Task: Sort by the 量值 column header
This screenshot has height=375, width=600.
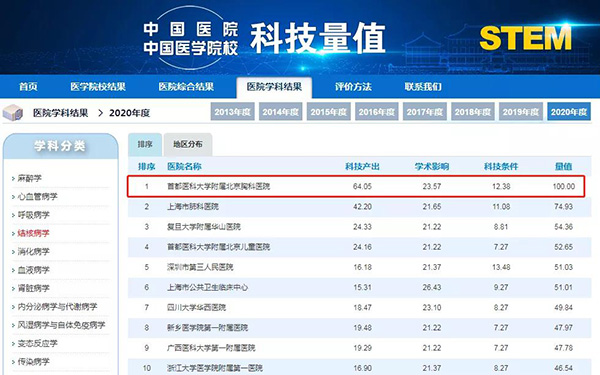Action: click(x=563, y=166)
